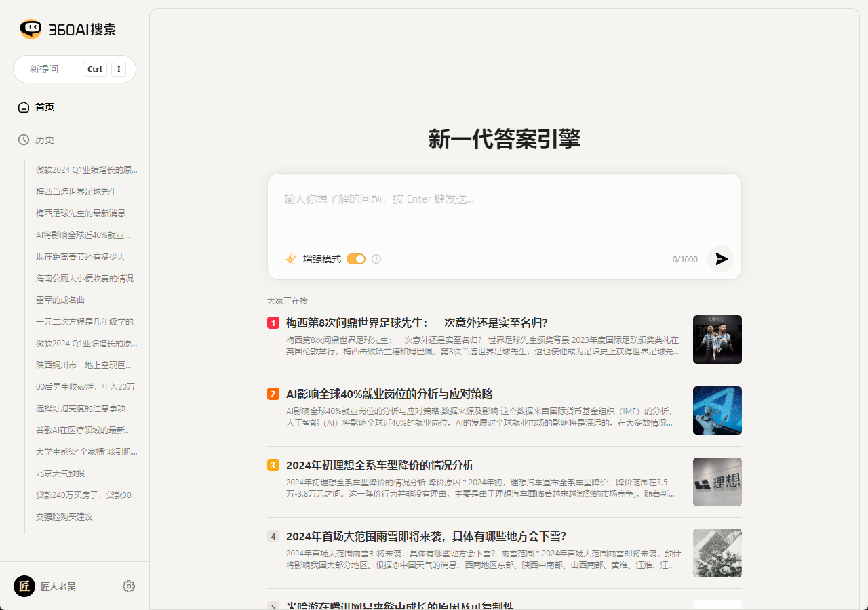Open the AI影响全球40%就业岗位 article headline

point(389,394)
